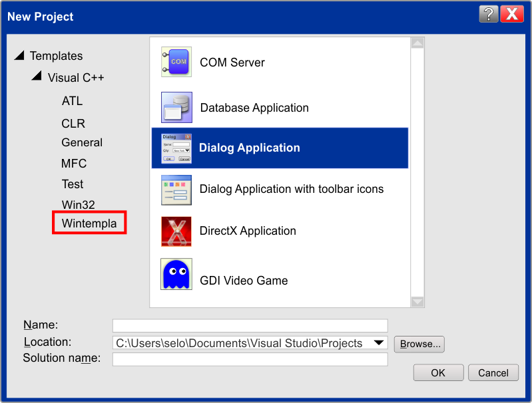
Task: Select the Templates root label
Action: 56,56
